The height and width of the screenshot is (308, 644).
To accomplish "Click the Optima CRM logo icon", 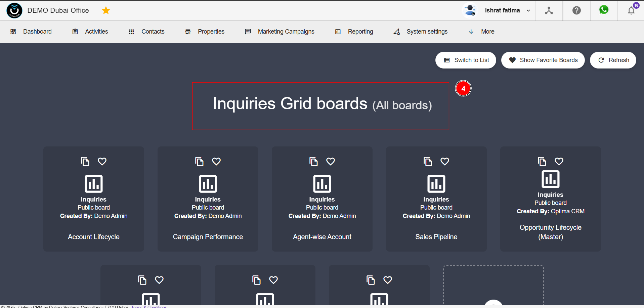I will [x=14, y=10].
